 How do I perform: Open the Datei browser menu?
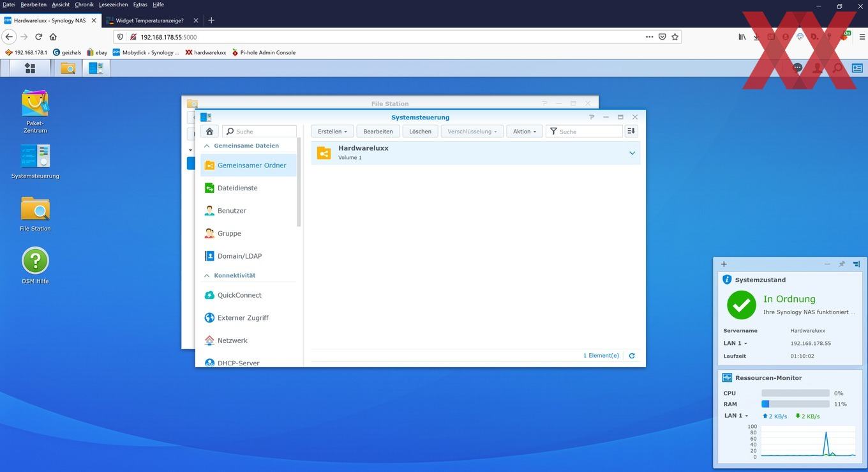click(9, 4)
